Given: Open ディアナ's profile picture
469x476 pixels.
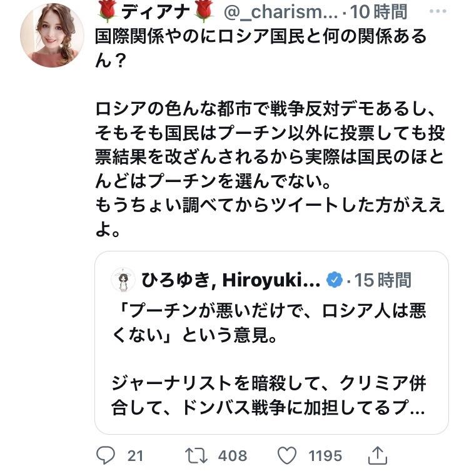Looking at the screenshot, I should (52, 35).
